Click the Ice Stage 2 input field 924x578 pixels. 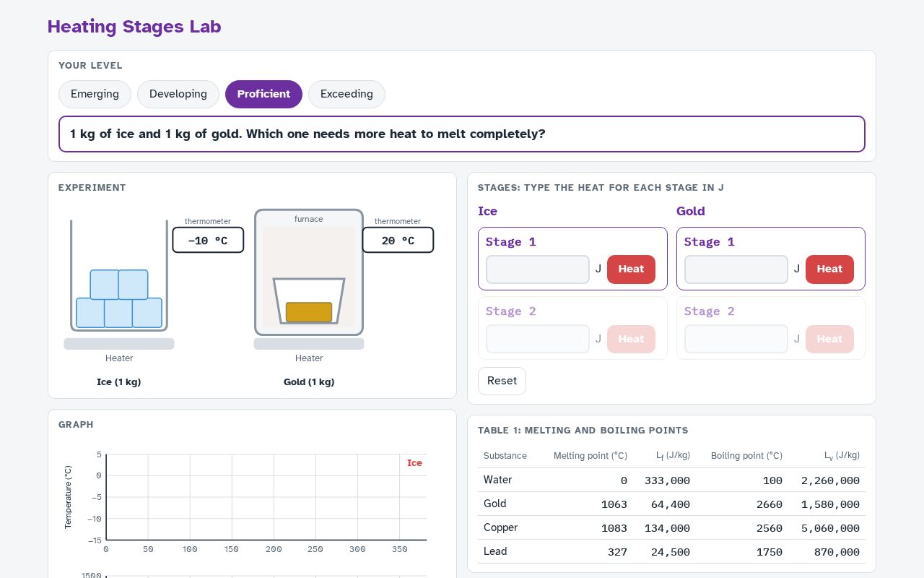538,339
